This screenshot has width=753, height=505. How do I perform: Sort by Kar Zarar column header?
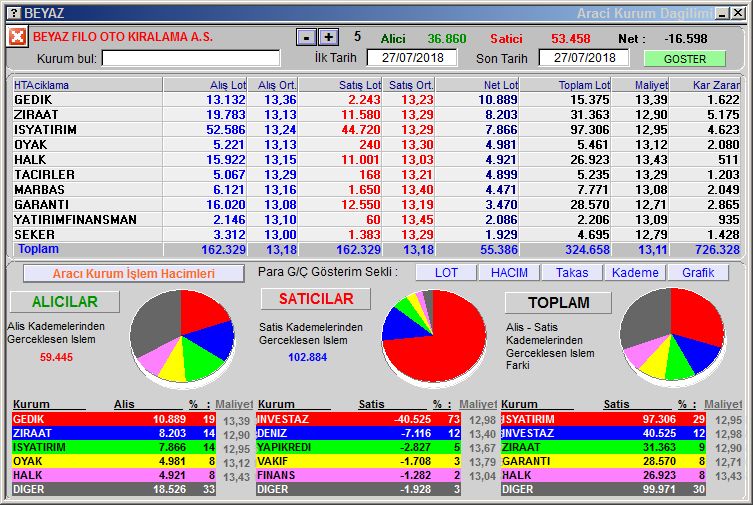[x=705, y=85]
